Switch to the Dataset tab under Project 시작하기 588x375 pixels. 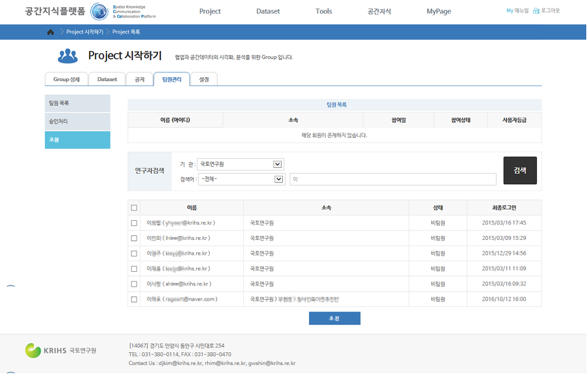[x=107, y=79]
